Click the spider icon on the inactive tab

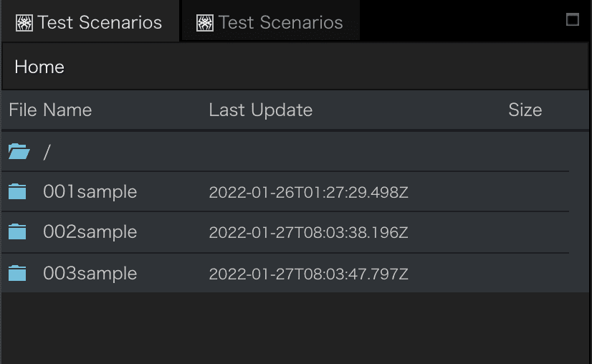[x=205, y=23]
